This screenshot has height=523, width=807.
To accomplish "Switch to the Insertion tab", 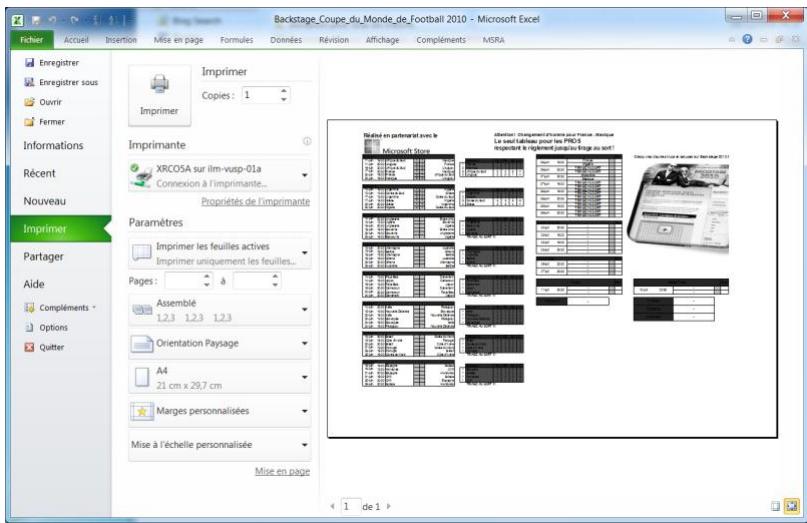I will [x=121, y=40].
